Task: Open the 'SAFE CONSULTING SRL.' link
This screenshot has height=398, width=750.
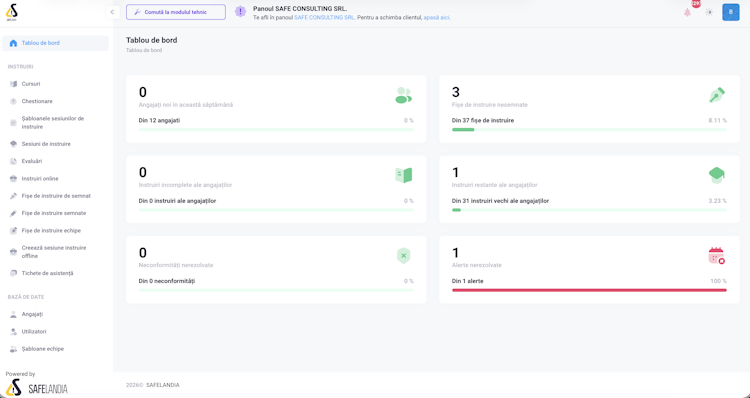Action: (x=325, y=18)
